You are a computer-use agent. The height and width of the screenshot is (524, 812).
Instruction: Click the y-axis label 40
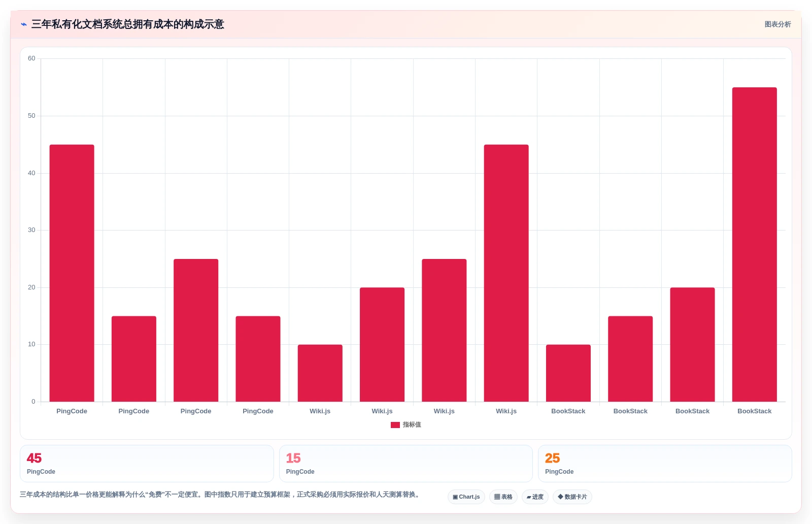pos(31,173)
